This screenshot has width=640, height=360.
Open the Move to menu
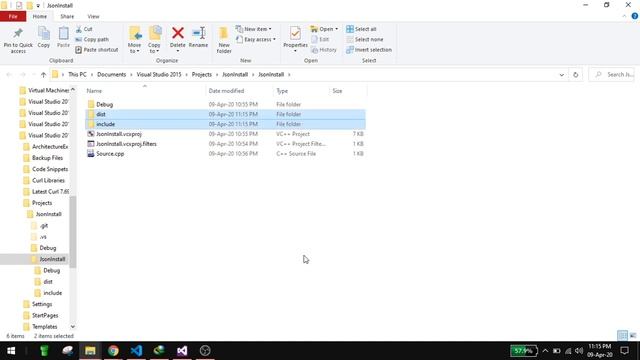coord(134,40)
